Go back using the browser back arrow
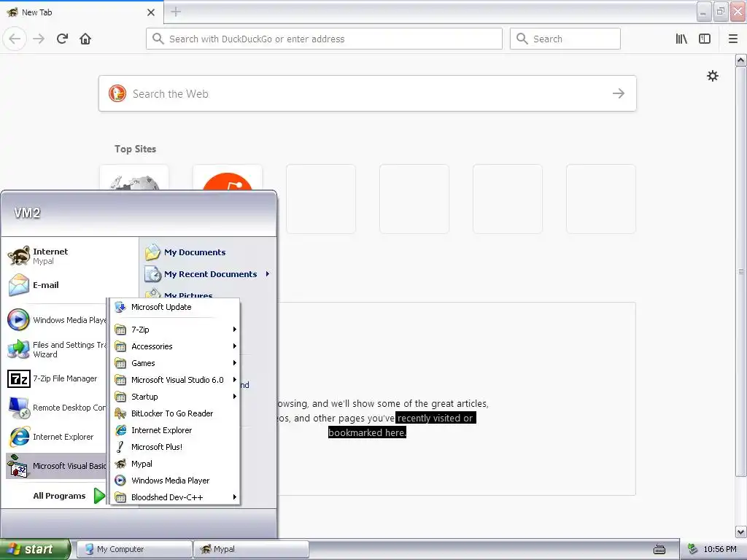Viewport: 747px width, 560px height. click(x=15, y=39)
